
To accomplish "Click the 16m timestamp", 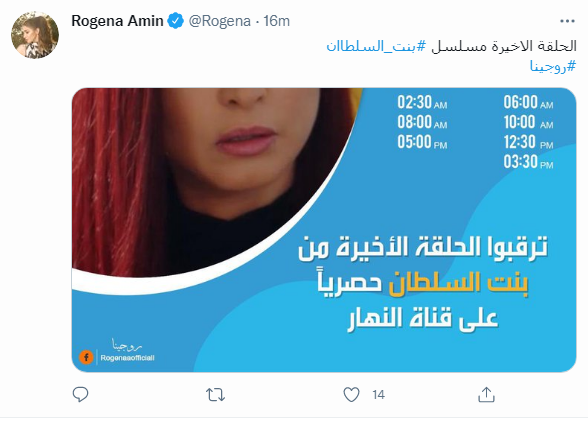I will click(277, 21).
